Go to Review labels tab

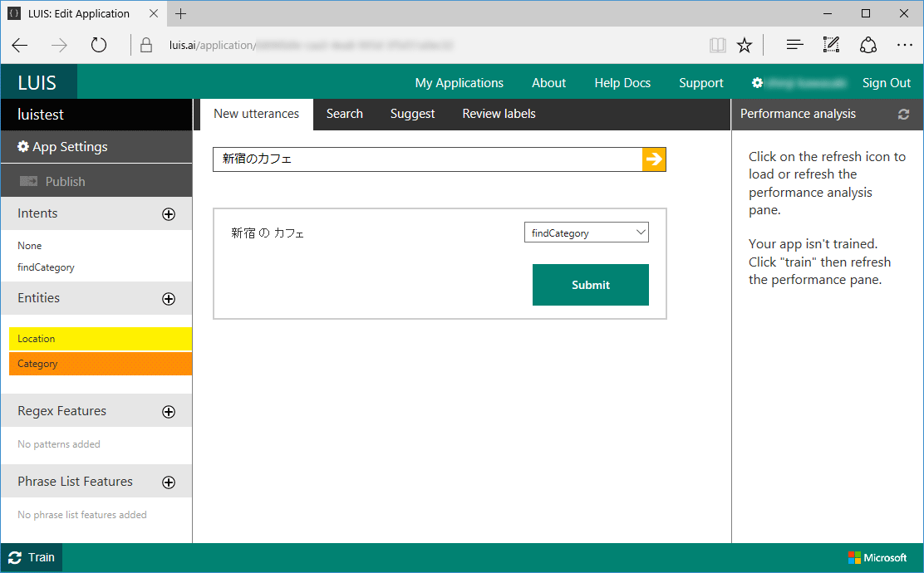point(499,115)
